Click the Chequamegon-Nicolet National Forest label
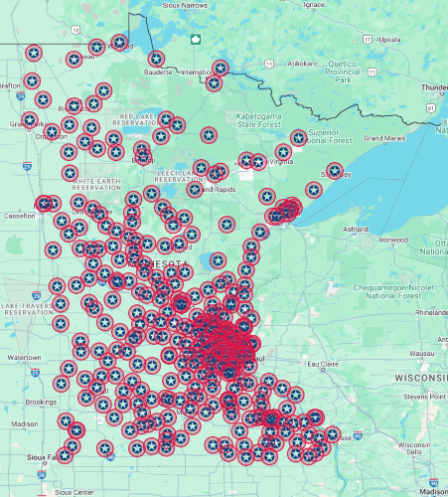 [x=393, y=291]
